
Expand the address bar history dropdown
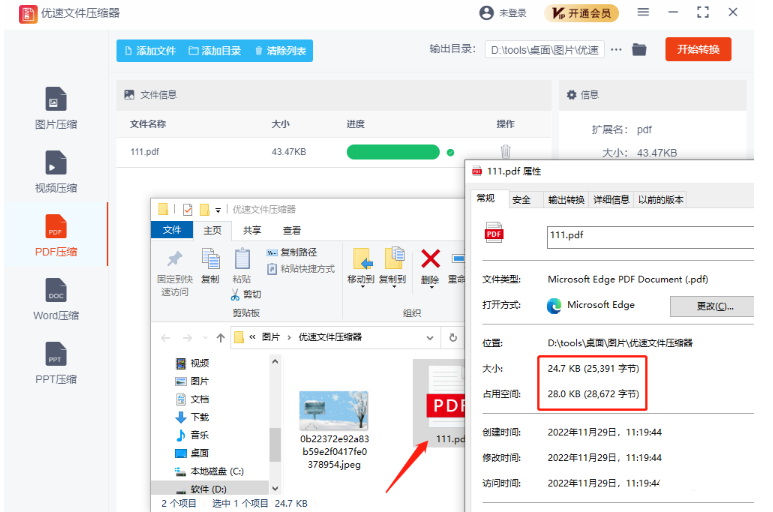[x=430, y=338]
